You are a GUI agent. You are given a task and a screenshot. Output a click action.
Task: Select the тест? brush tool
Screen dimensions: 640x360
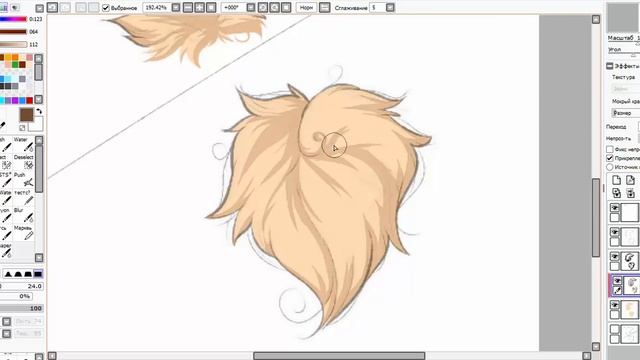pyautogui.click(x=23, y=198)
